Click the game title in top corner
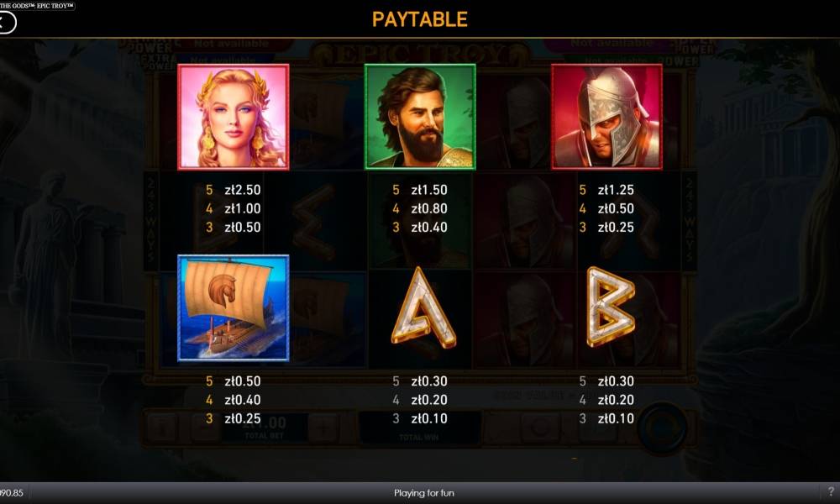Image resolution: width=840 pixels, height=504 pixels. [x=37, y=5]
